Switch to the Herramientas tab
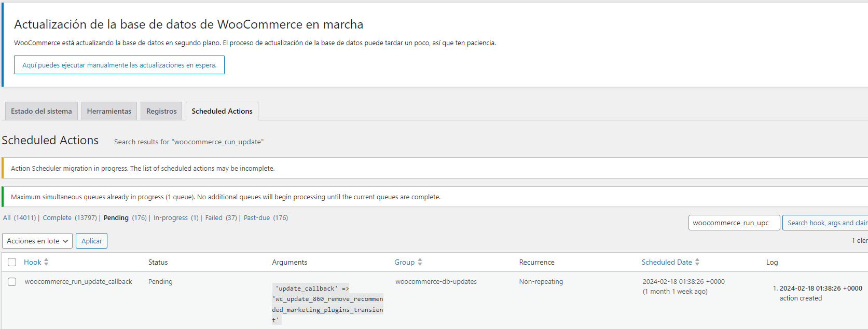Viewport: 868px width, 329px height. click(109, 111)
